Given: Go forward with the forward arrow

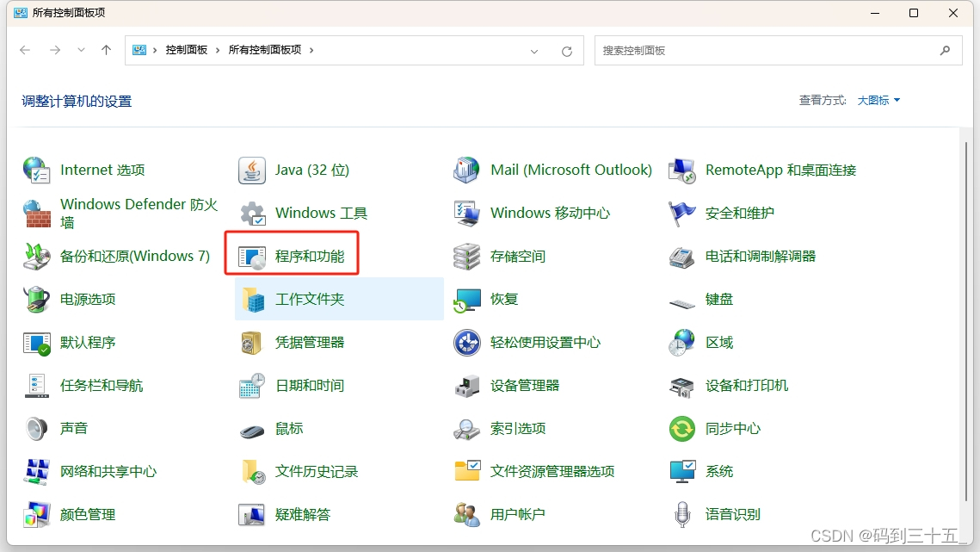Looking at the screenshot, I should [x=55, y=50].
